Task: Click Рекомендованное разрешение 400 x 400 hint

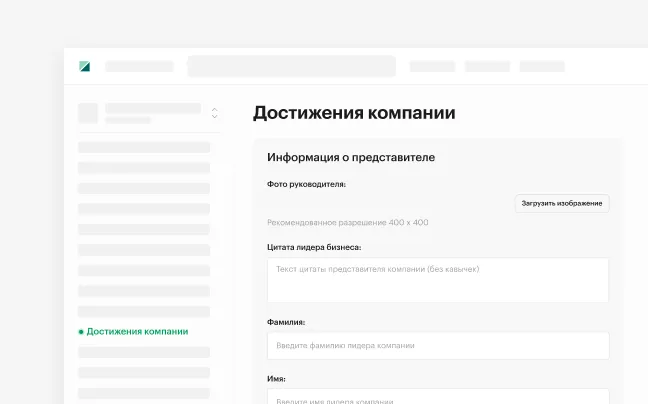Action: (348, 222)
